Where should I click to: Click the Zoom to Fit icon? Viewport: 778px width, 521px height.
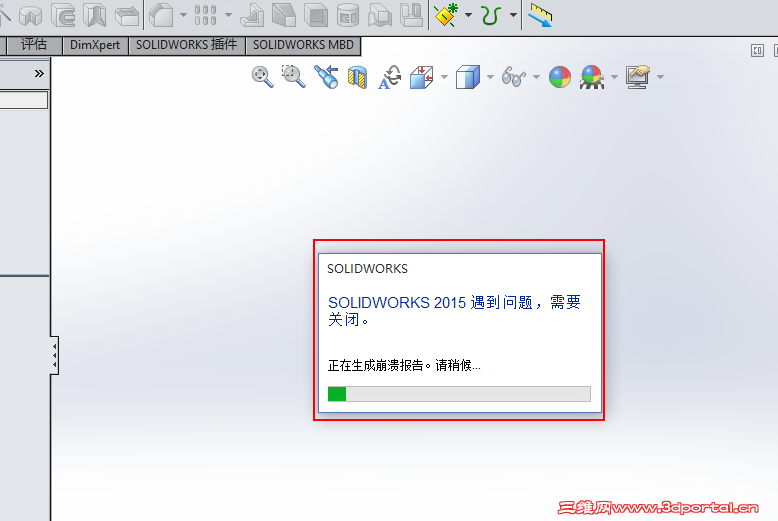[x=262, y=77]
